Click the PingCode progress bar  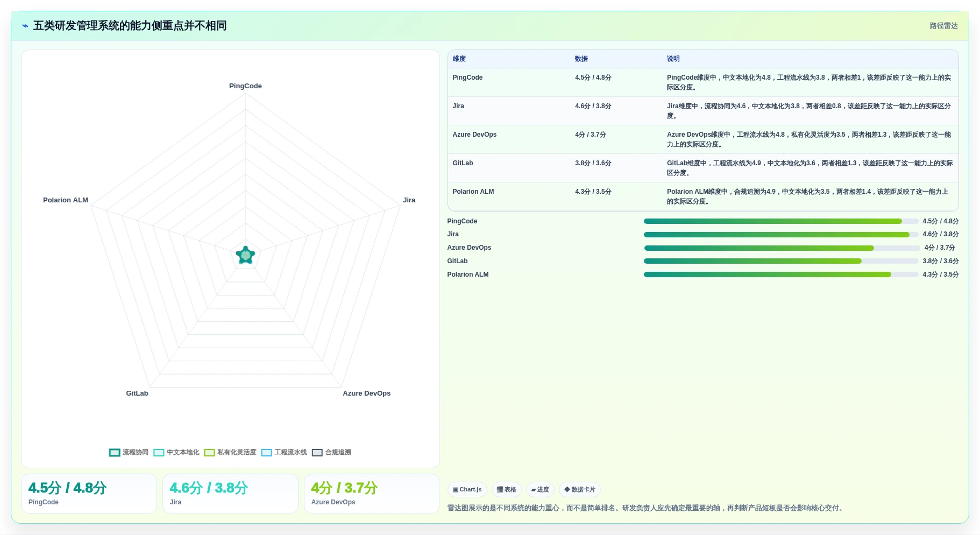[x=781, y=221]
